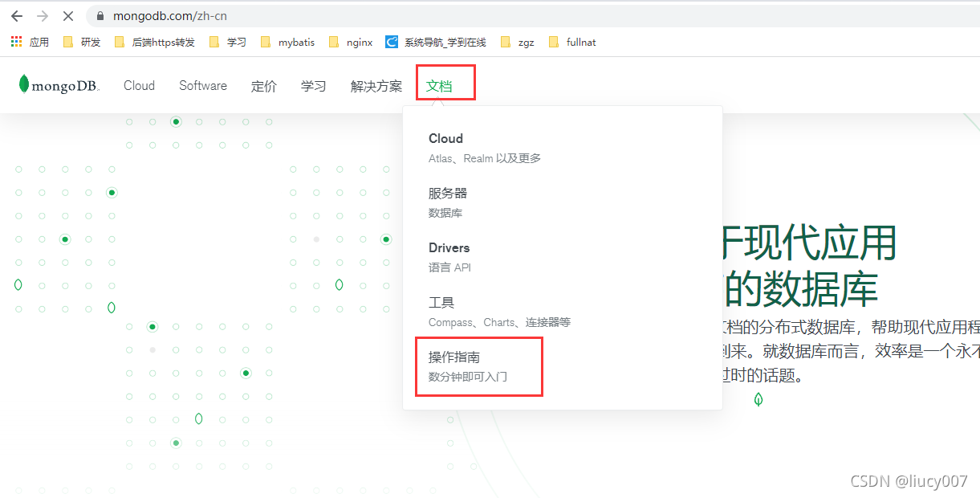
Task: Select 服务器 docs entry in dropdown
Action: [x=448, y=202]
